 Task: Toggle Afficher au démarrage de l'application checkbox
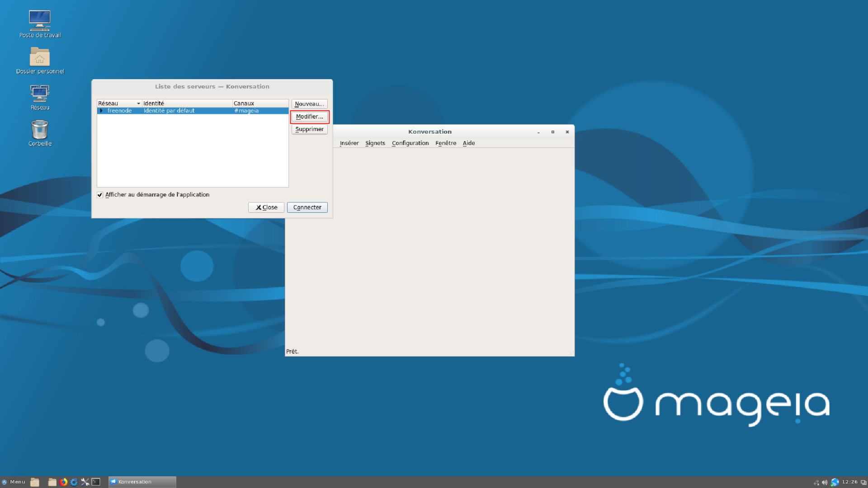(100, 195)
